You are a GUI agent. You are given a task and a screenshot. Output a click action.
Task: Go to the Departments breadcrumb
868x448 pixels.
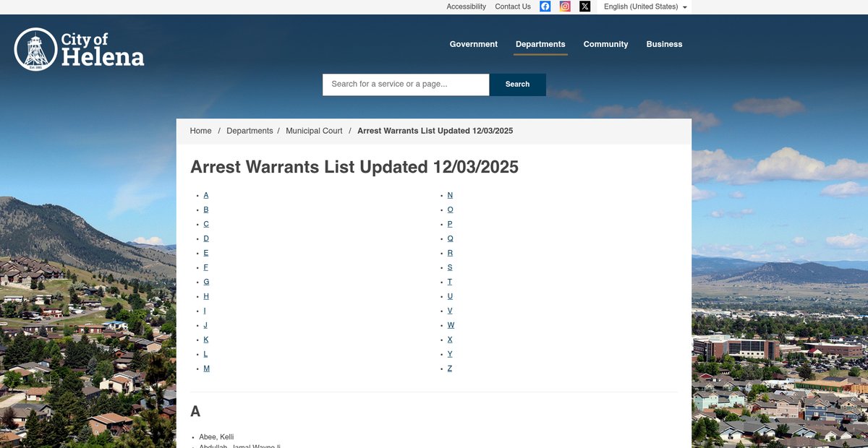point(250,131)
